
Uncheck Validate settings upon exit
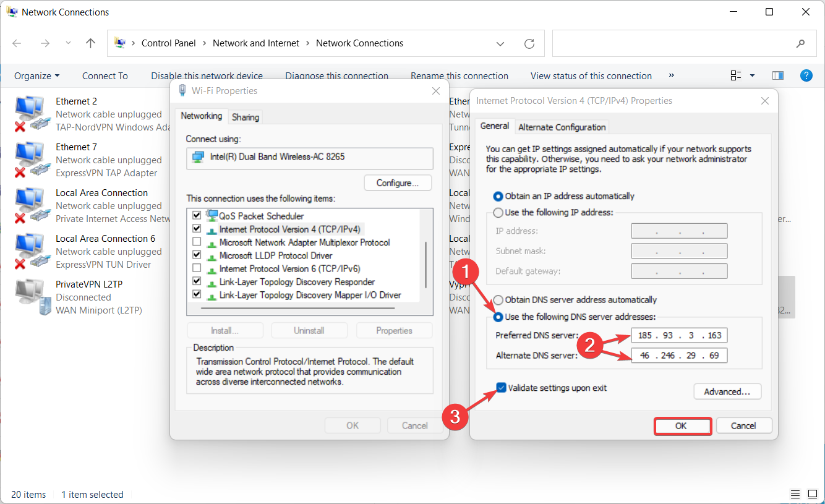(502, 388)
